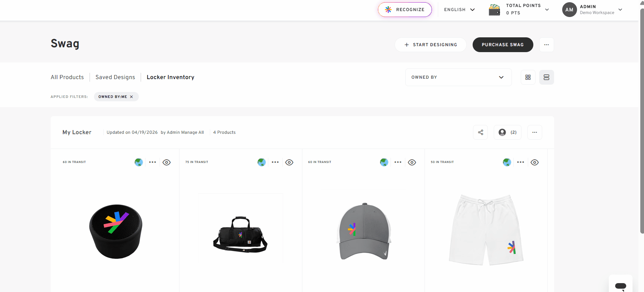
Task: Expand the Admin account menu chevron
Action: point(620,10)
